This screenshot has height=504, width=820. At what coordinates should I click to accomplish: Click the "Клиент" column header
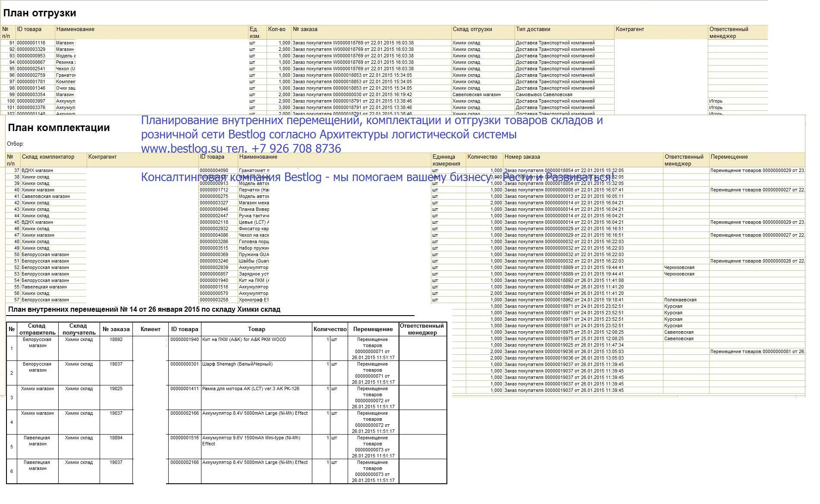[151, 329]
